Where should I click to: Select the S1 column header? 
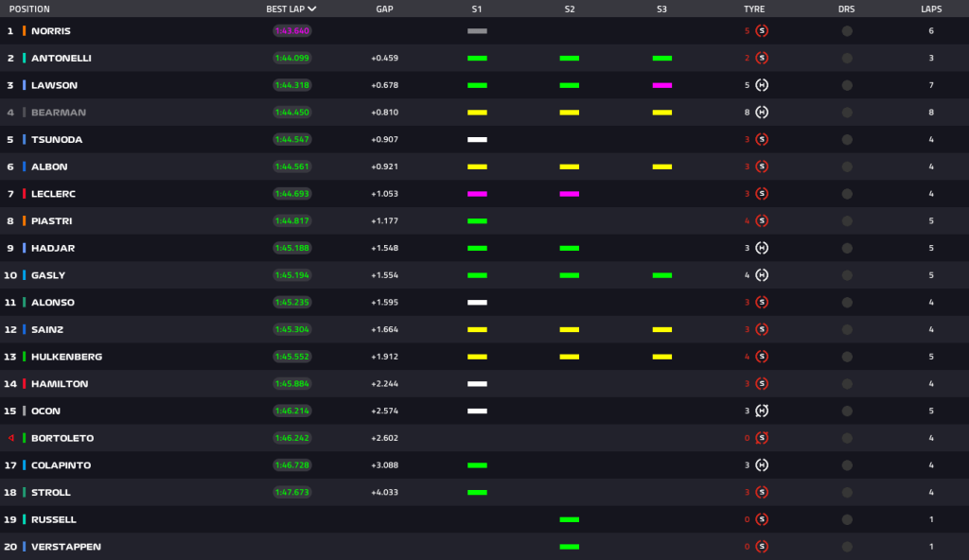point(477,9)
